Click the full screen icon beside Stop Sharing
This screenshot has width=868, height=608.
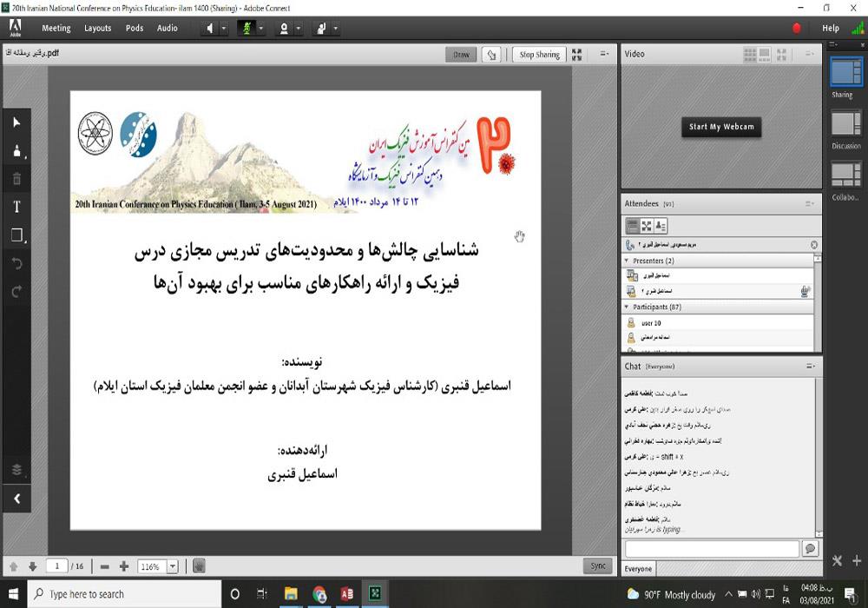[x=577, y=55]
